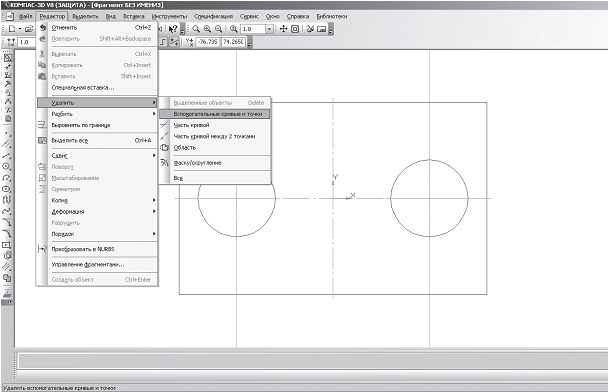Screen dimensions: 608x392
Task: Toggle the highlighted button next to ortho mode
Action: (174, 42)
